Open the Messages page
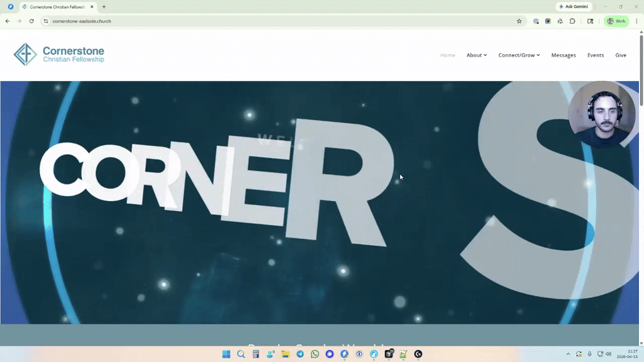The height and width of the screenshot is (362, 644). tap(563, 55)
